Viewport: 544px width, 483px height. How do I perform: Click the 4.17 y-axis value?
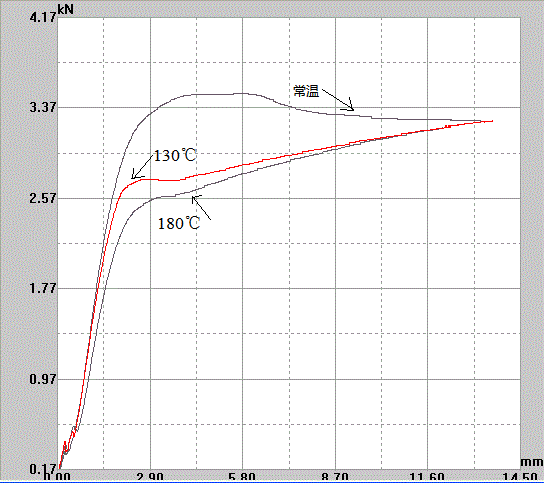coord(43,17)
